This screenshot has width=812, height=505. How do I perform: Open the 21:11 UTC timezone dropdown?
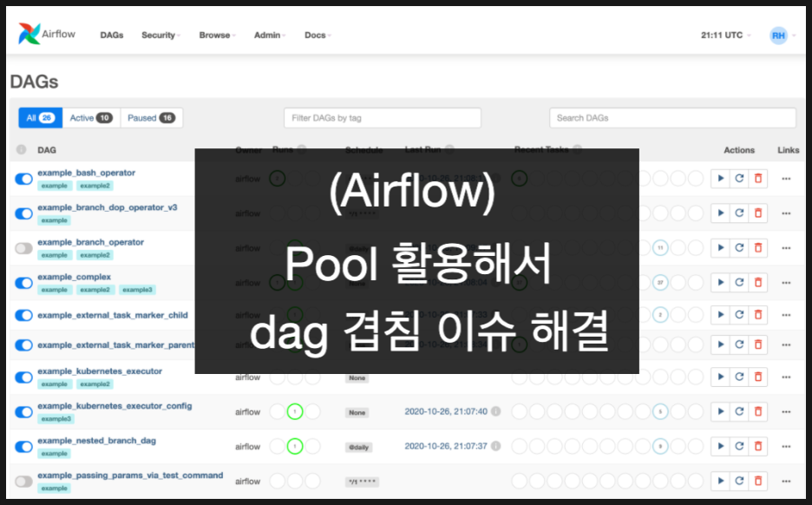[725, 36]
